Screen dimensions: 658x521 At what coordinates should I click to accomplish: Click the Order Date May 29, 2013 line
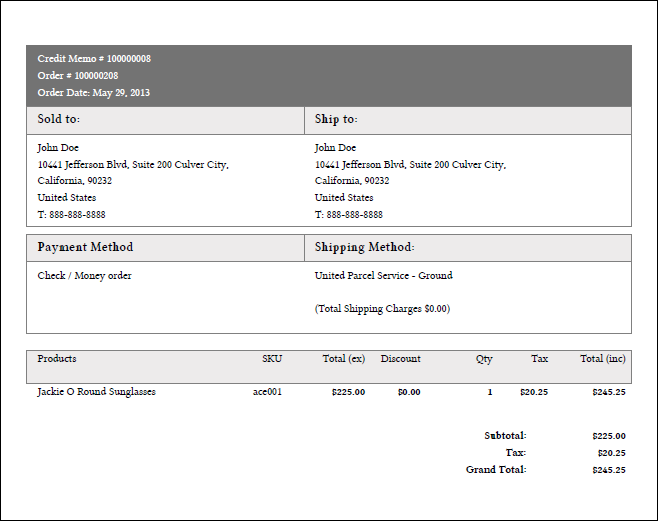(94, 93)
